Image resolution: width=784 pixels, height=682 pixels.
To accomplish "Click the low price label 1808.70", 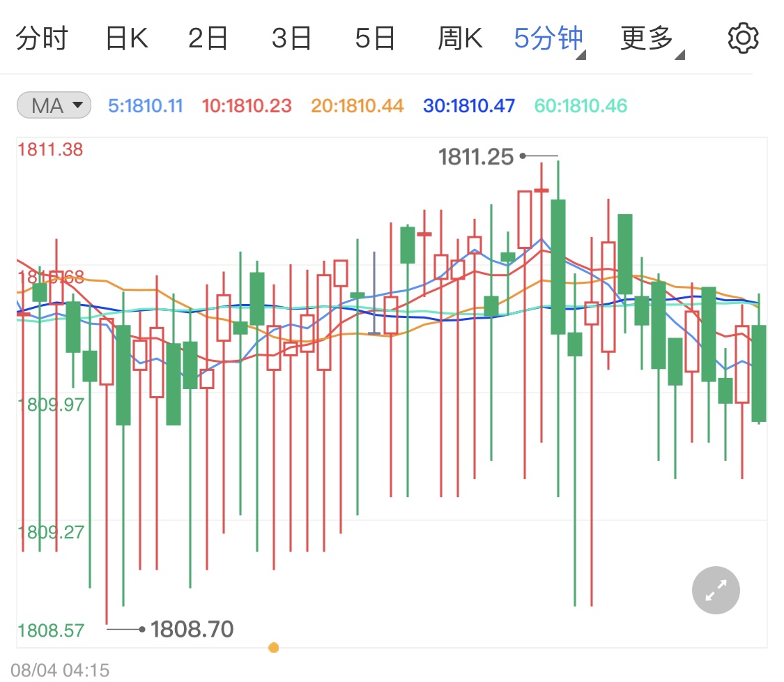I will pyautogui.click(x=192, y=630).
